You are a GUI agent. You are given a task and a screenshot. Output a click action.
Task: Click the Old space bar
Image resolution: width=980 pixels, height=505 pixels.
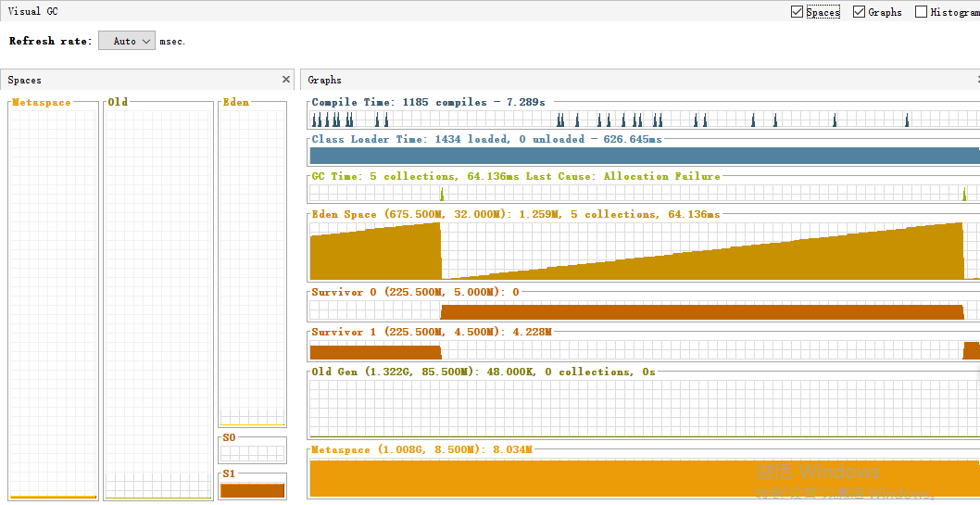[x=158, y=304]
